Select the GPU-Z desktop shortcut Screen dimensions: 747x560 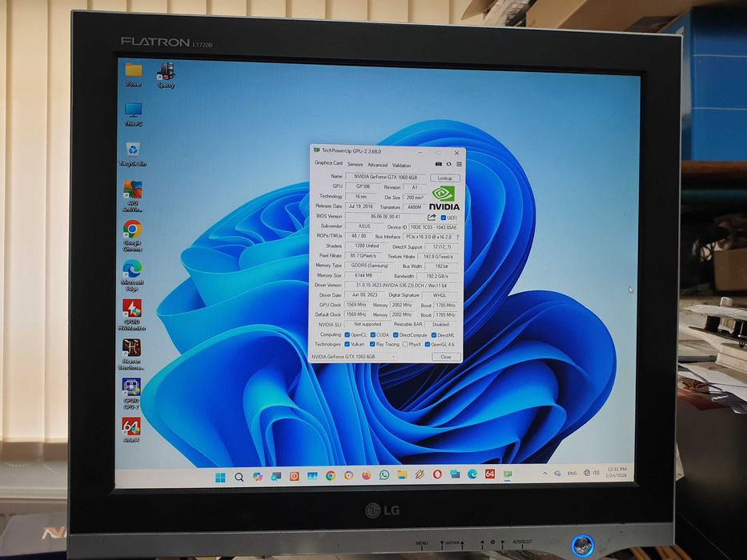point(131,394)
